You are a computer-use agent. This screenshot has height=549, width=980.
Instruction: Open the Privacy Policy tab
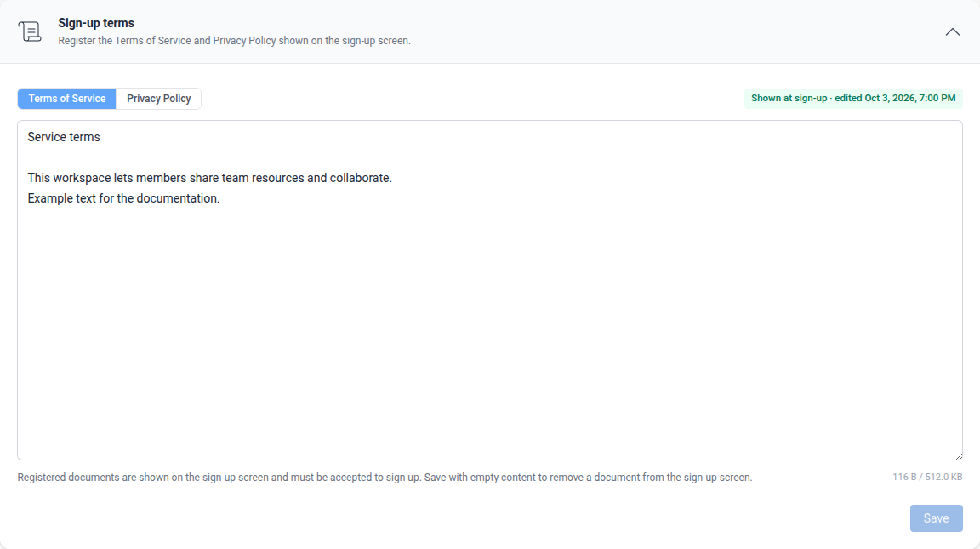pyautogui.click(x=159, y=99)
